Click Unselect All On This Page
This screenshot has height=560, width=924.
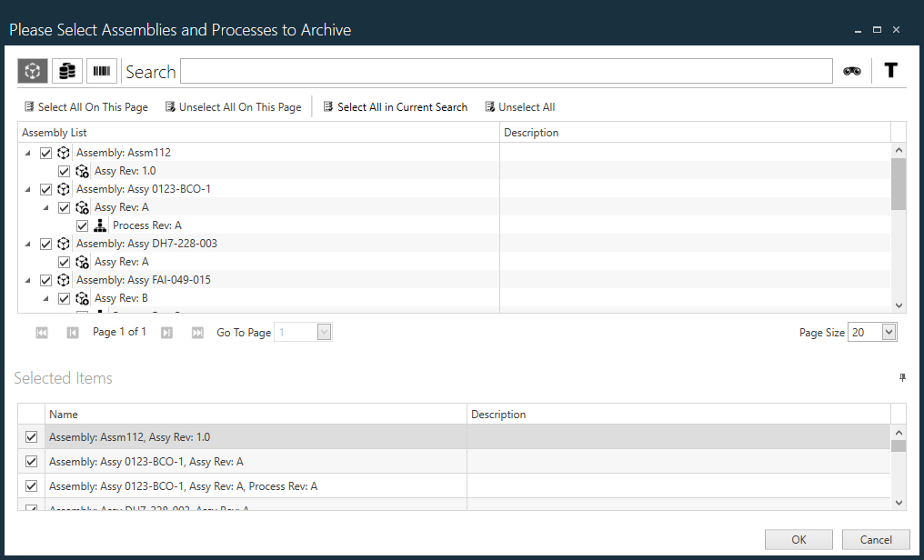pyautogui.click(x=234, y=106)
